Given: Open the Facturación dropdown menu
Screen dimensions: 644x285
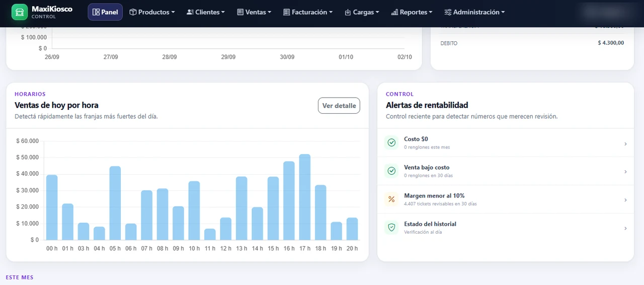Looking at the screenshot, I should tap(308, 12).
